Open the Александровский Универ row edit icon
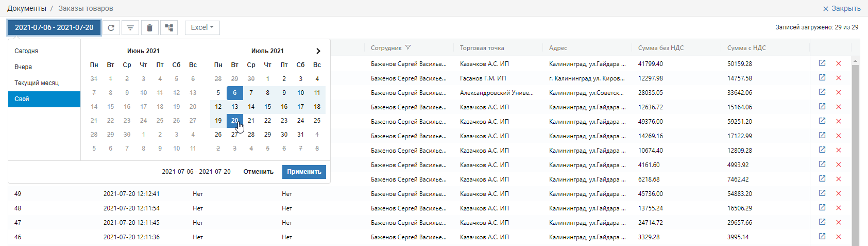This screenshot has width=868, height=246. (822, 92)
